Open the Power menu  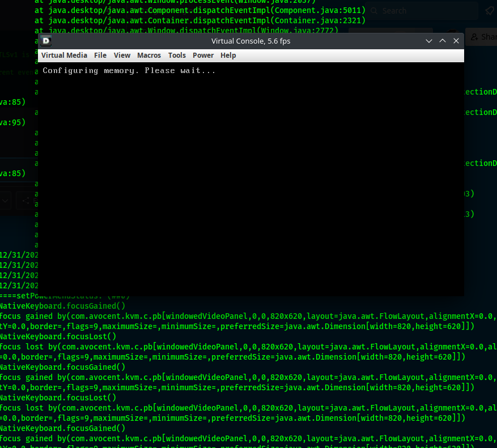click(x=203, y=55)
